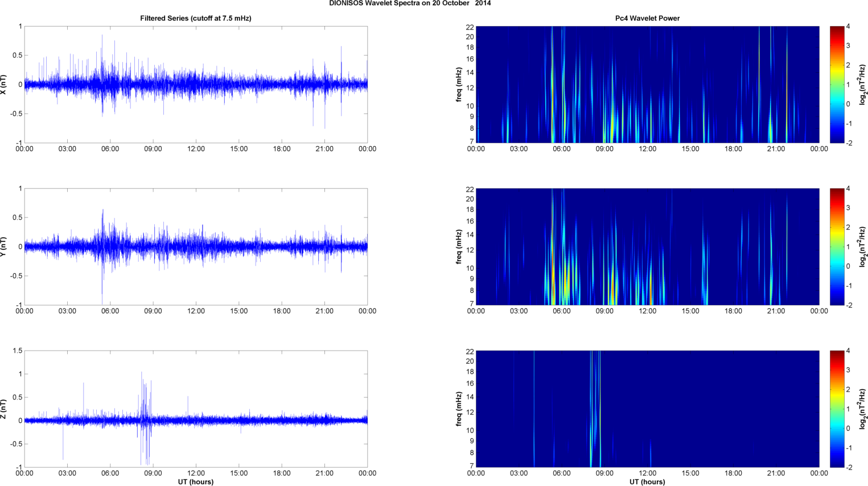Click freq (mHz) label of bottom spectrogram
Screen dimensions: 868x486
click(x=459, y=409)
